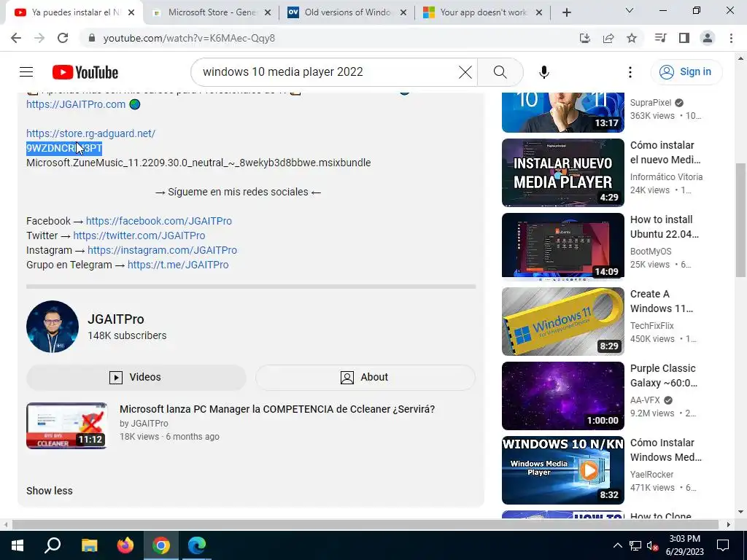
Task: Click the vertical page scrollbar thumb
Action: tap(740, 219)
